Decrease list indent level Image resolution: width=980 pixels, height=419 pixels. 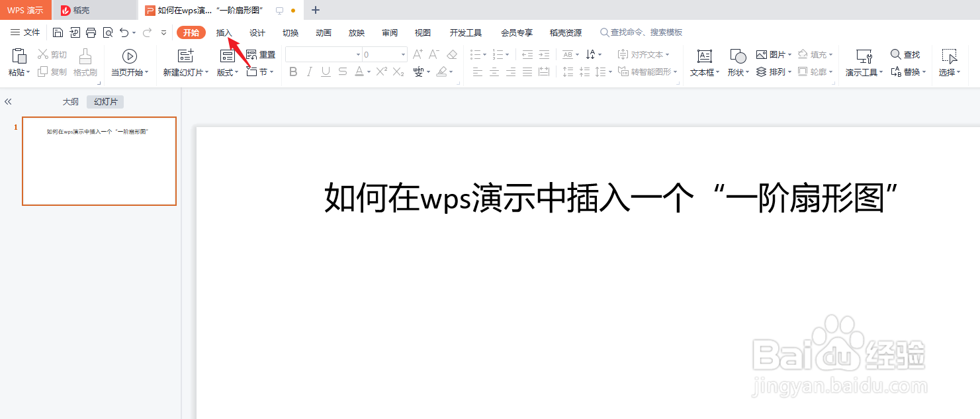(x=527, y=54)
